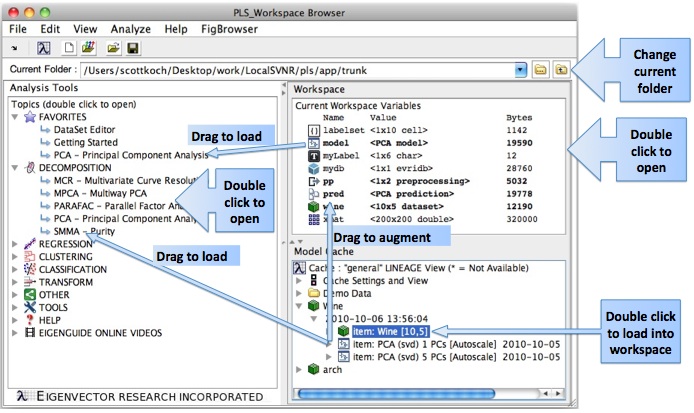
Task: Expand the CLUSTERING tree section
Action: [15, 257]
